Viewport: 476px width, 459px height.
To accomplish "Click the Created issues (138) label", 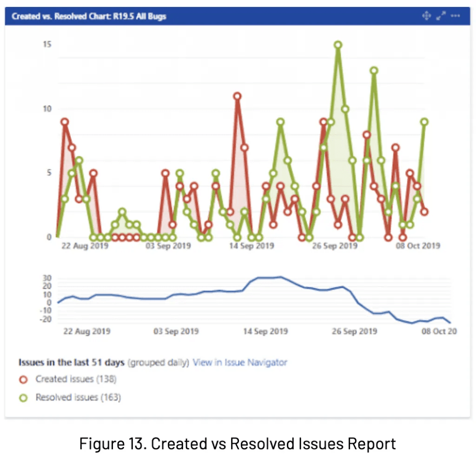I will click(76, 379).
